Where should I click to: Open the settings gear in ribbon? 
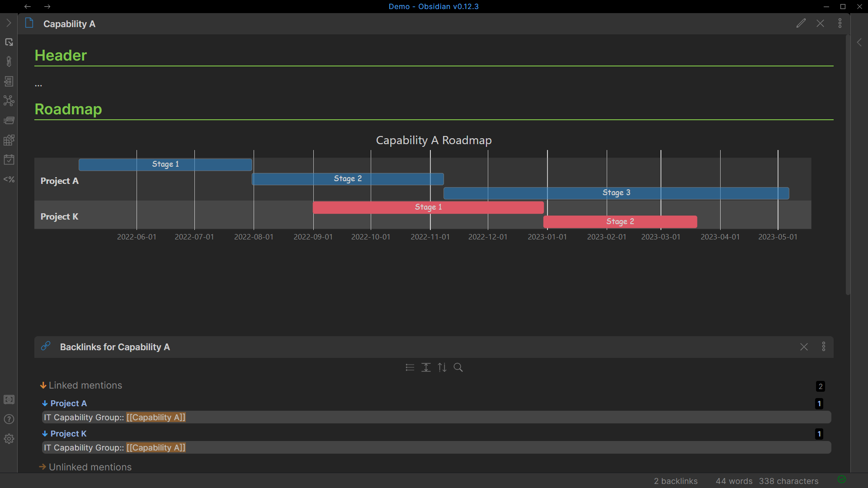point(9,439)
